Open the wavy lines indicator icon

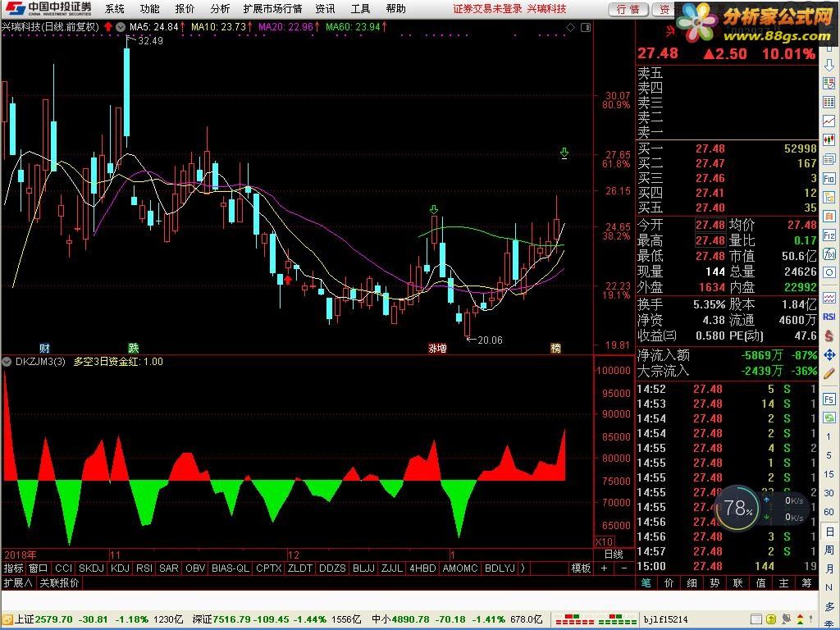[x=829, y=297]
